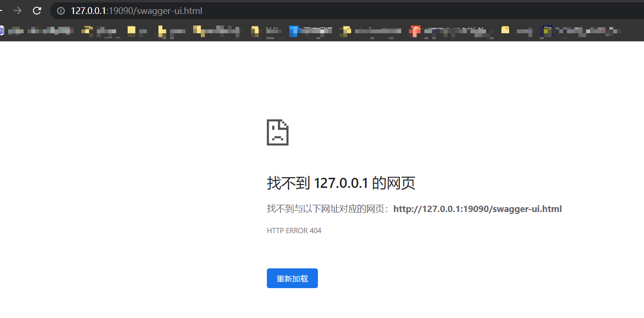Open site information icon in address bar
The width and height of the screenshot is (644, 318).
click(x=61, y=11)
